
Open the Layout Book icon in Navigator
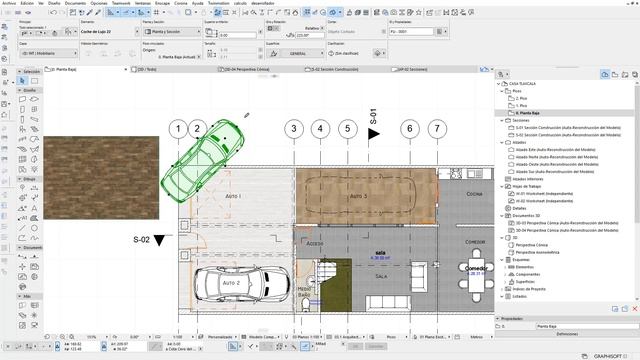pos(625,74)
